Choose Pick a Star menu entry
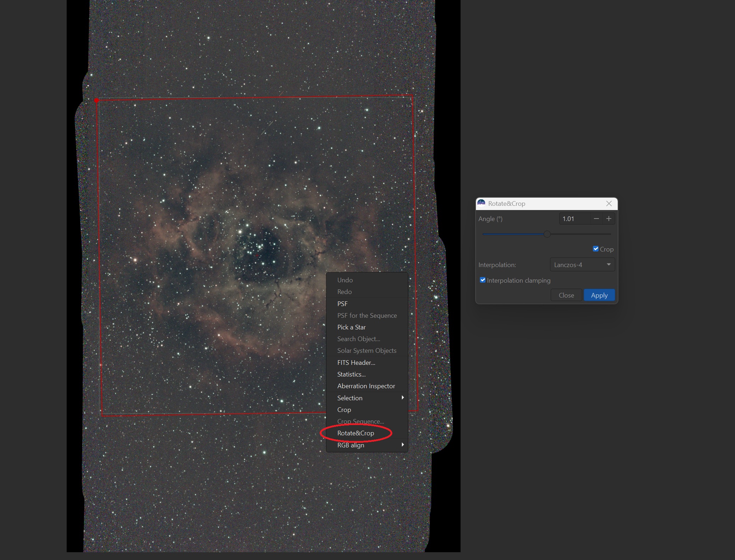735x560 pixels. (x=351, y=327)
